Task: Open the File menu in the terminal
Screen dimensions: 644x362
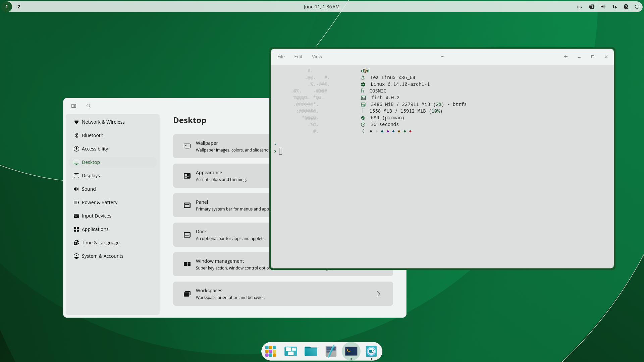Action: tap(281, 56)
